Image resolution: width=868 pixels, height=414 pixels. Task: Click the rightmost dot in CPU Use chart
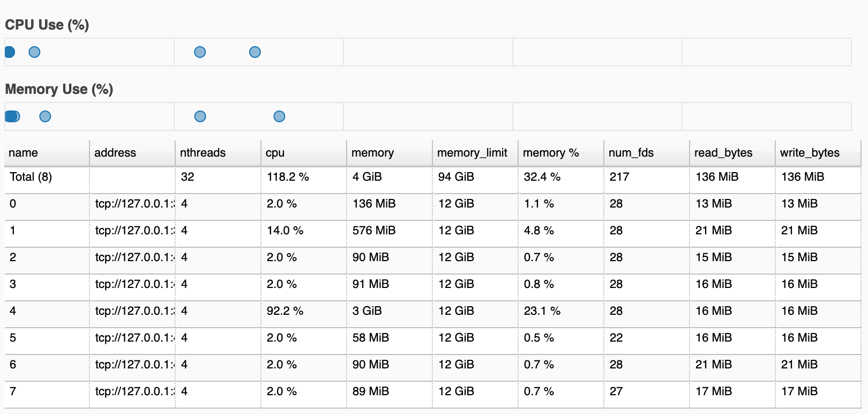255,52
